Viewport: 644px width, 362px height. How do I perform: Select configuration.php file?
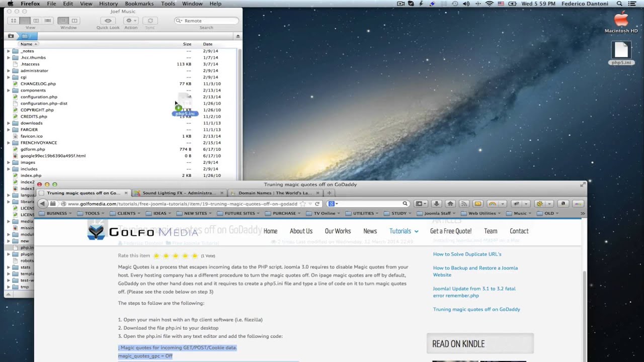pyautogui.click(x=121, y=97)
